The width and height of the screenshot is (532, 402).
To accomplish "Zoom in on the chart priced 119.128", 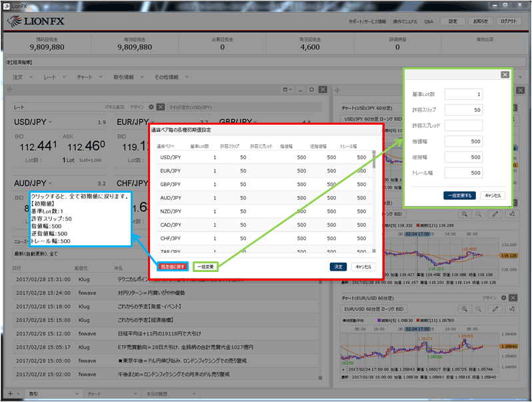I will (x=464, y=214).
